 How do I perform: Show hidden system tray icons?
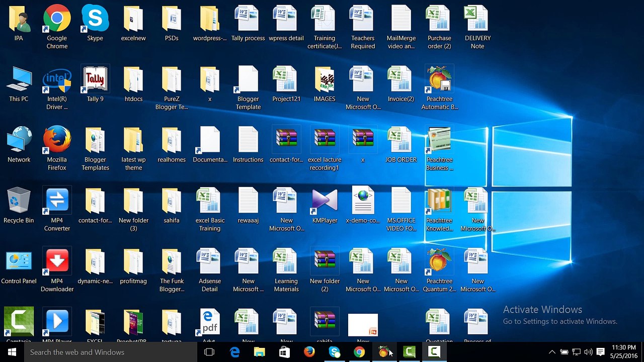tap(552, 352)
